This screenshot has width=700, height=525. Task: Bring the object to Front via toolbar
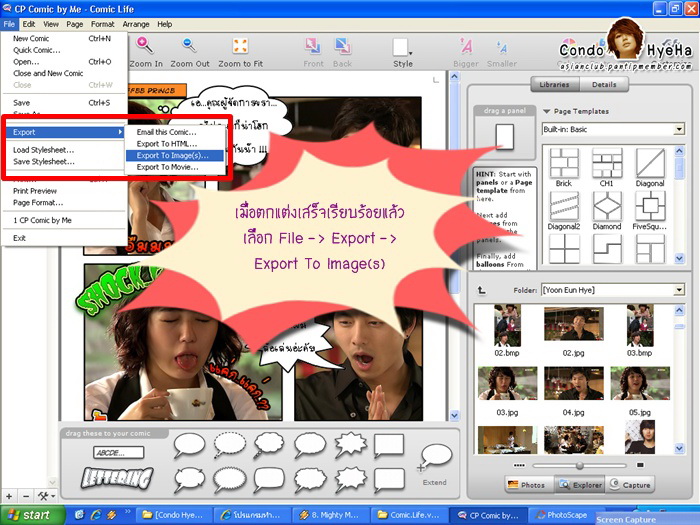[313, 46]
